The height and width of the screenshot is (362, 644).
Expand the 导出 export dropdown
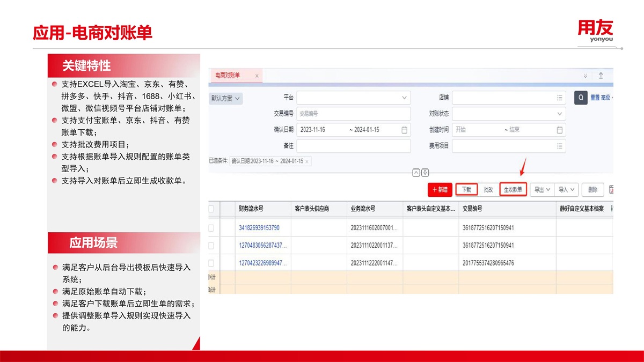[x=541, y=190]
